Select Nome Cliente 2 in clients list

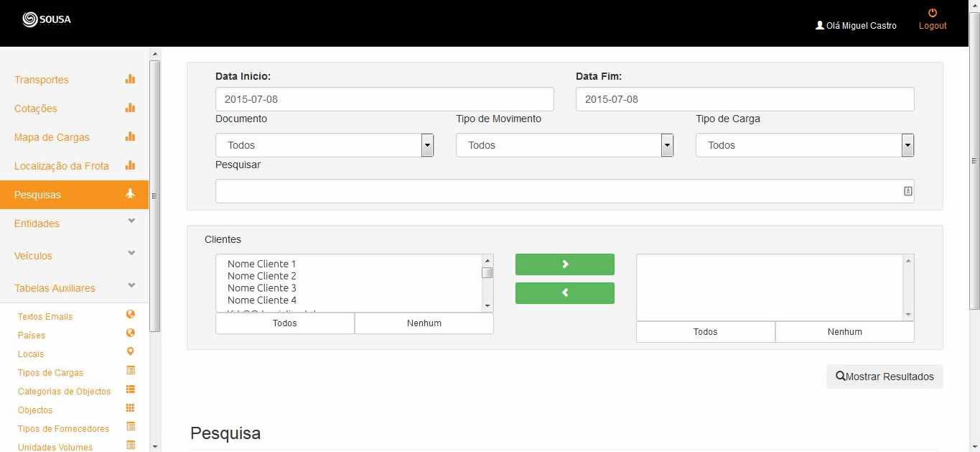tap(262, 276)
